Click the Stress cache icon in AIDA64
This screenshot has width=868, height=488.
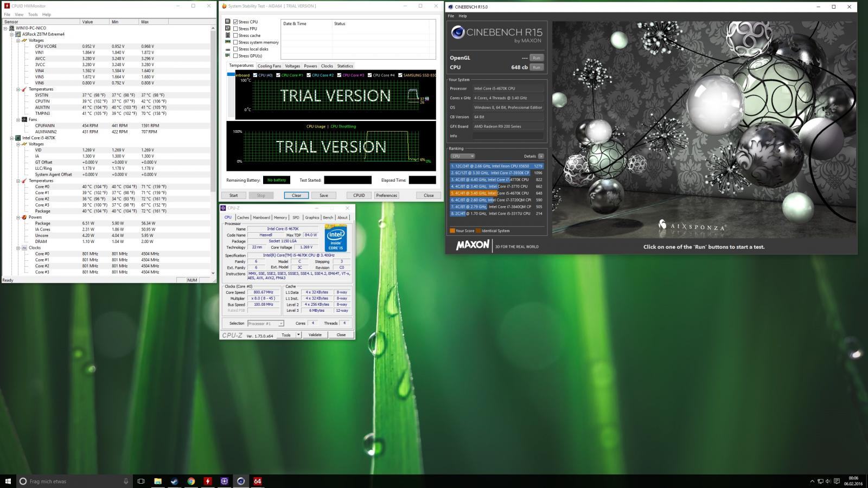pos(228,35)
